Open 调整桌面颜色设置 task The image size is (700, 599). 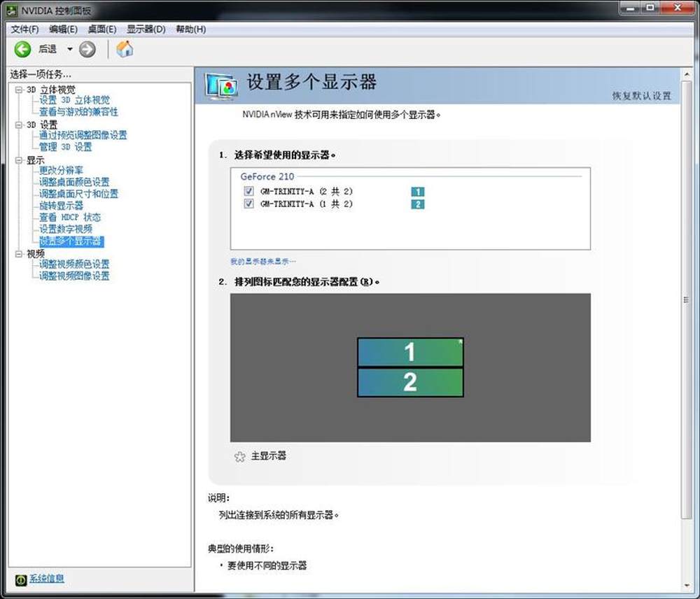click(x=75, y=182)
